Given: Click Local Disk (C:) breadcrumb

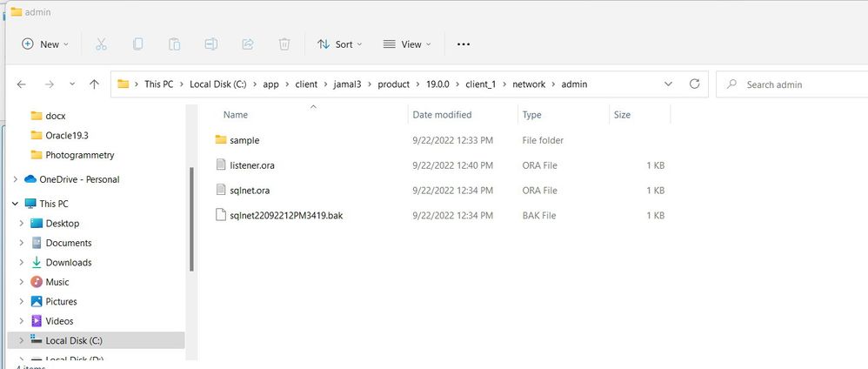Looking at the screenshot, I should point(217,84).
